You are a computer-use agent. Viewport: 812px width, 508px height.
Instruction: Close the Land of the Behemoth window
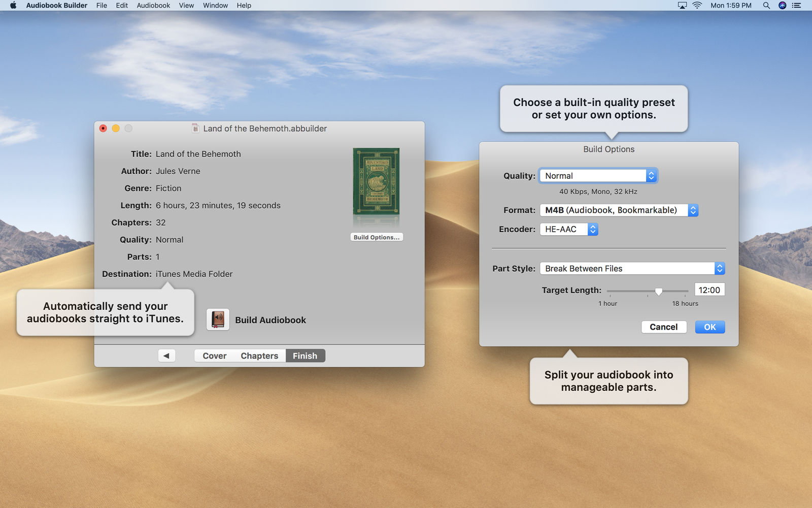click(x=103, y=129)
